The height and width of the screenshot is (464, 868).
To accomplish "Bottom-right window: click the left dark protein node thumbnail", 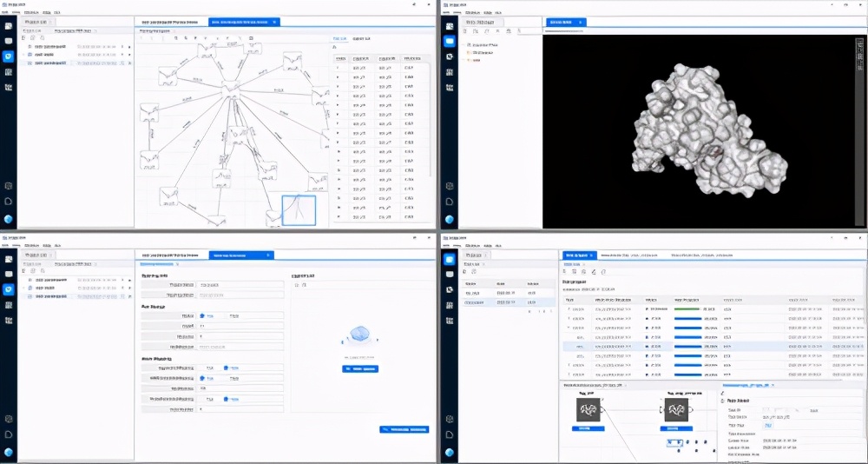I will click(588, 409).
